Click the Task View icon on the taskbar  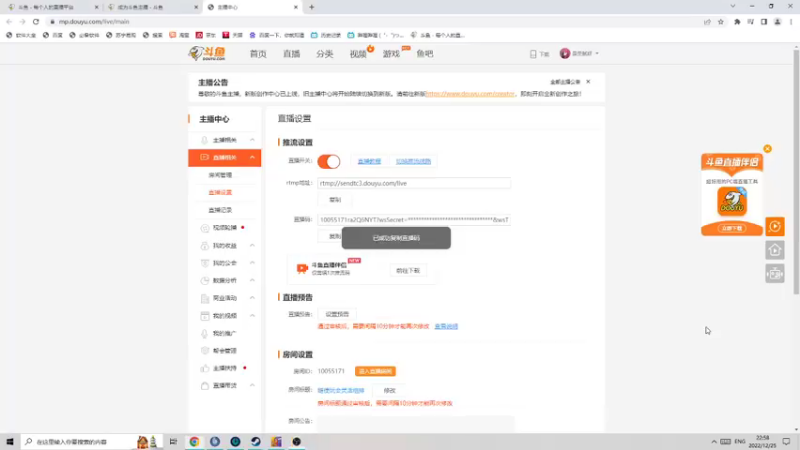(173, 442)
